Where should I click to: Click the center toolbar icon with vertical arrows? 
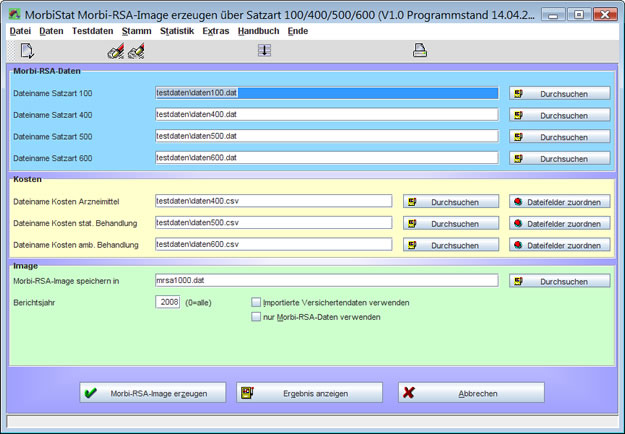(264, 51)
